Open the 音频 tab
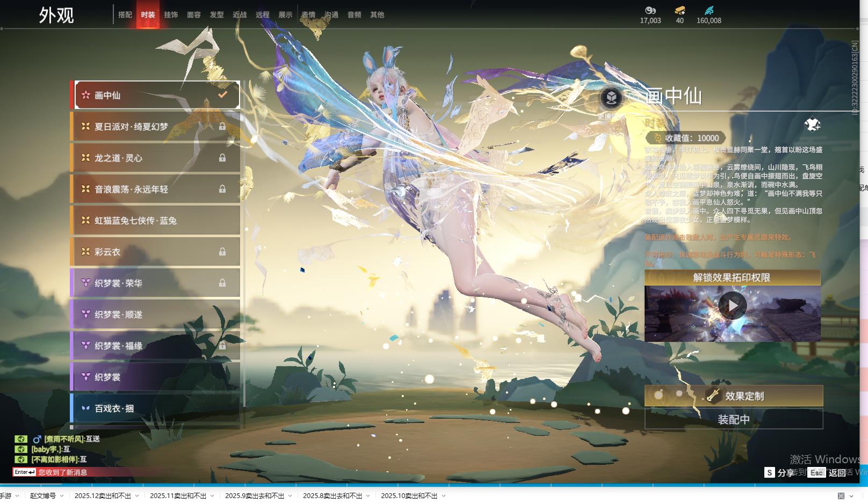Screen dimensions: 868x504 (355, 15)
